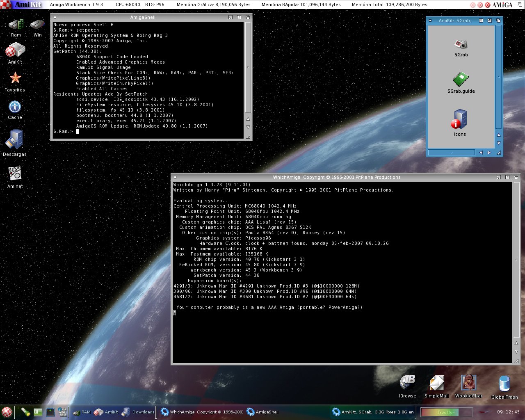The height and width of the screenshot is (420, 525).
Task: Click the iconify gadget of WhichAmiga window
Action: point(499,177)
